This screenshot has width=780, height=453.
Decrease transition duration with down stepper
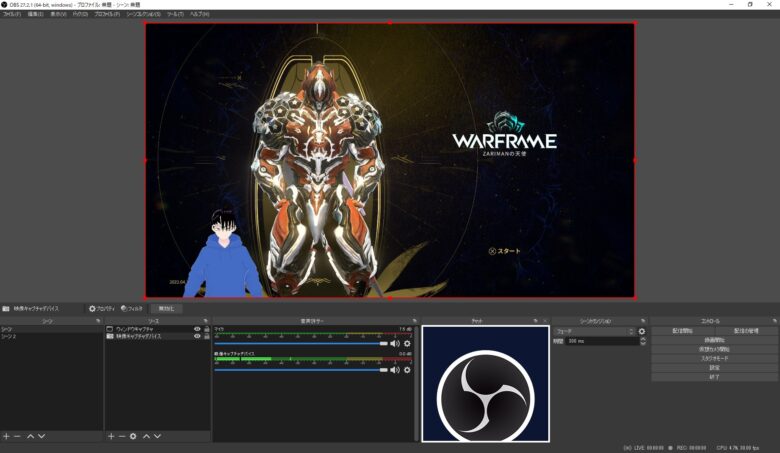(643, 344)
